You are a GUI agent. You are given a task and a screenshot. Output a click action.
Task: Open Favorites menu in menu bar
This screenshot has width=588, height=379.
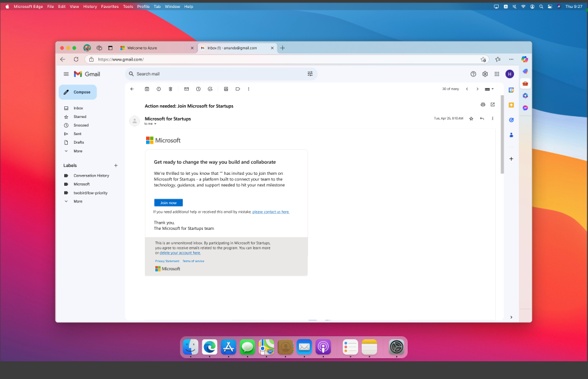coord(110,6)
